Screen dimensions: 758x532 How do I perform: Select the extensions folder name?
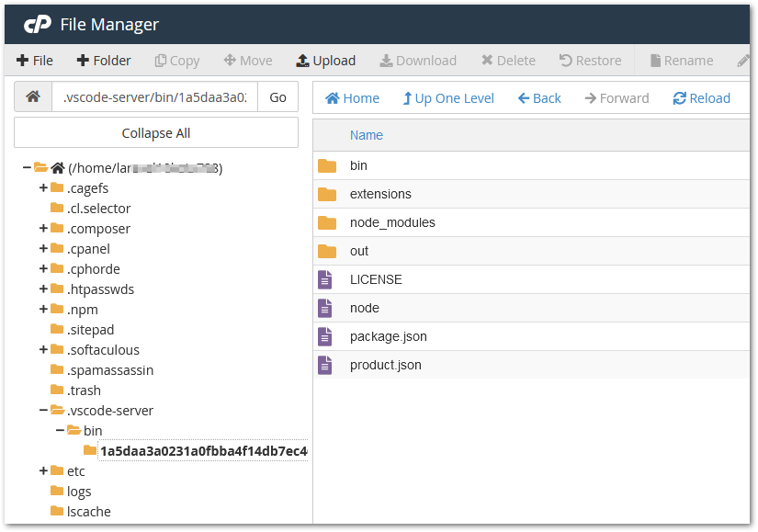click(x=380, y=194)
